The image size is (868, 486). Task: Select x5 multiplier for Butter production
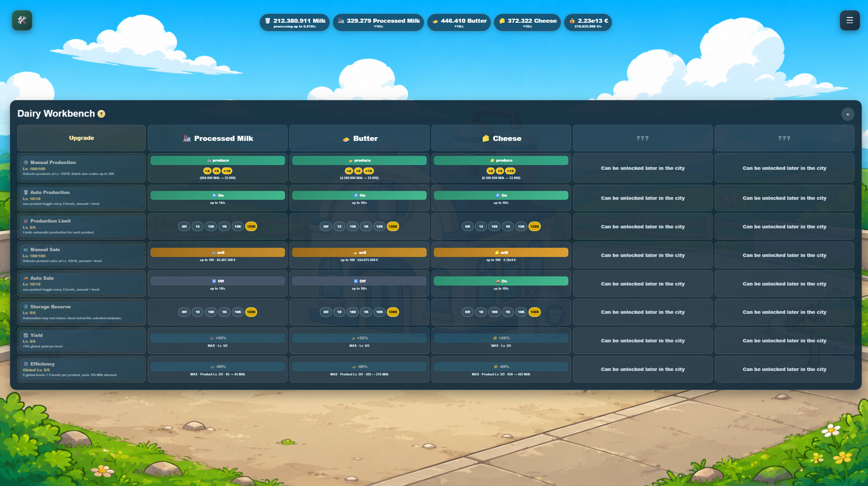(358, 171)
